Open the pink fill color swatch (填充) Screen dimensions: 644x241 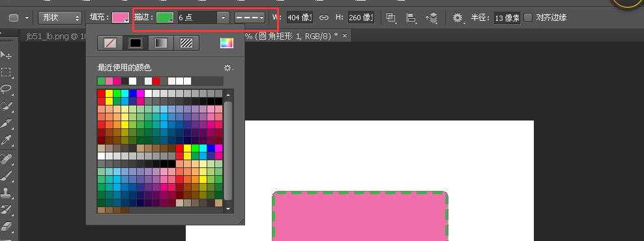click(x=121, y=18)
